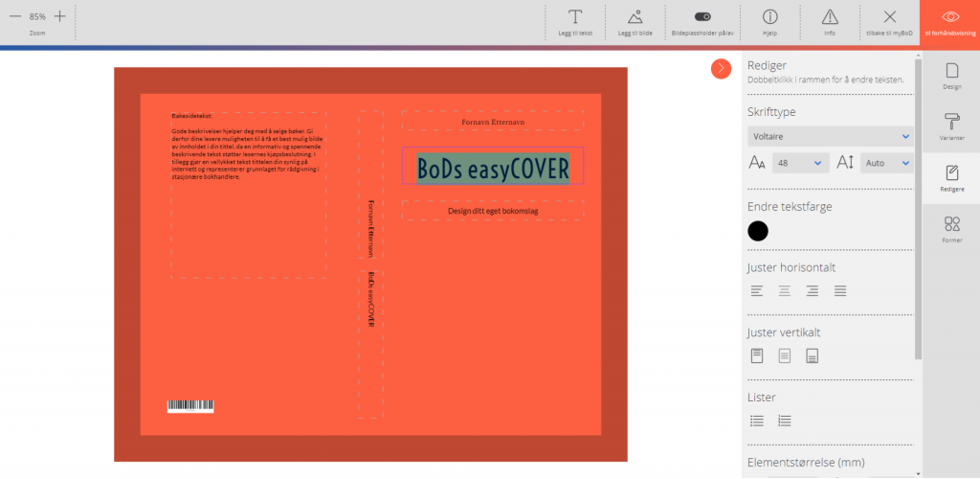Align text to middle vertically

[x=785, y=355]
